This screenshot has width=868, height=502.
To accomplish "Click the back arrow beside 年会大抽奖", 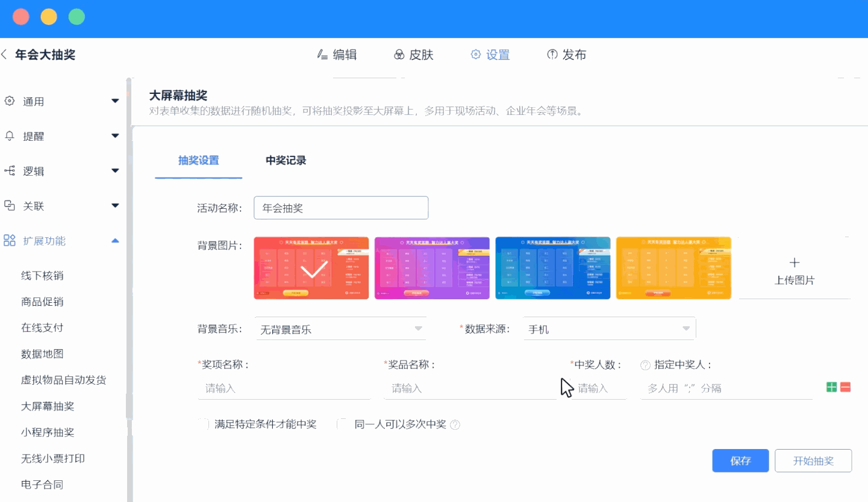I will click(5, 55).
